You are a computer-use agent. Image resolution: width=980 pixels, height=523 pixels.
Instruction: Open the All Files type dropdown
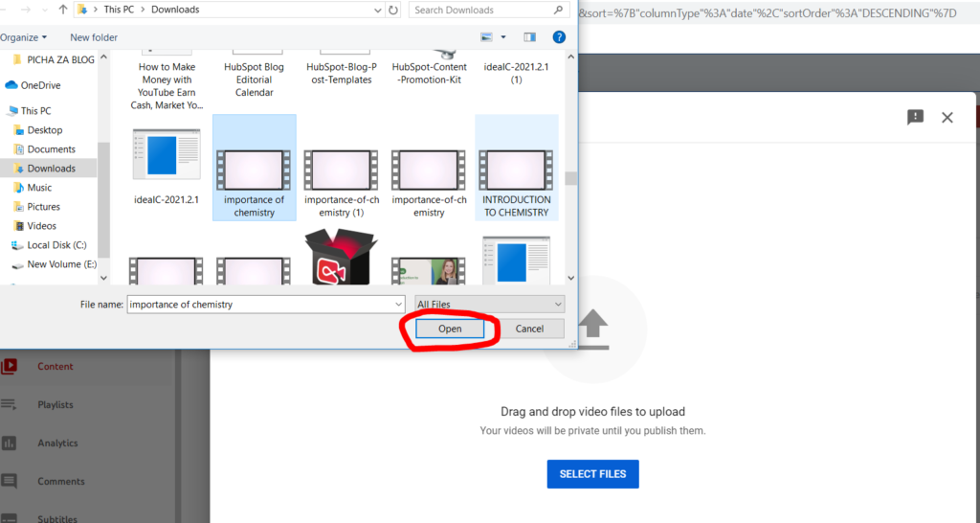click(x=489, y=304)
